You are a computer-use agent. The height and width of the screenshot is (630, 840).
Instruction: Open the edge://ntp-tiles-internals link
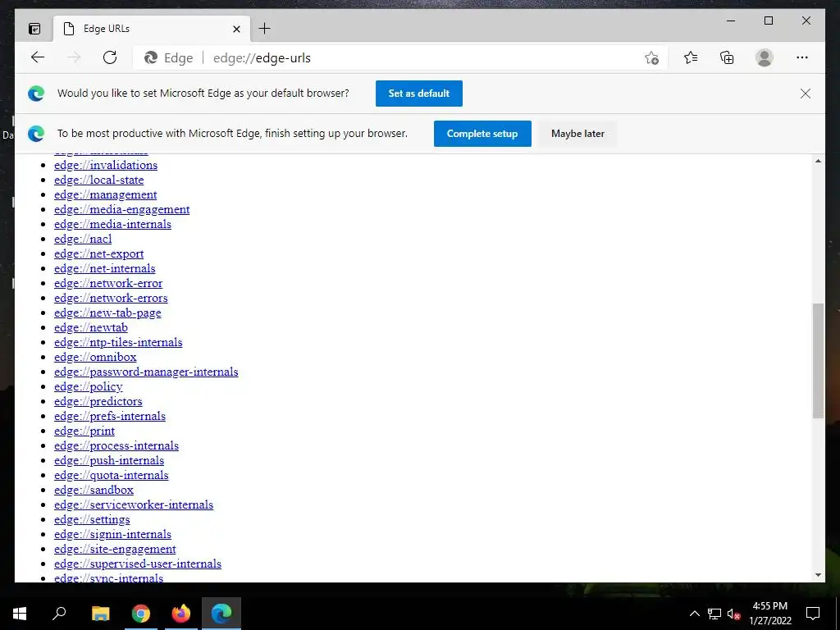tap(118, 342)
